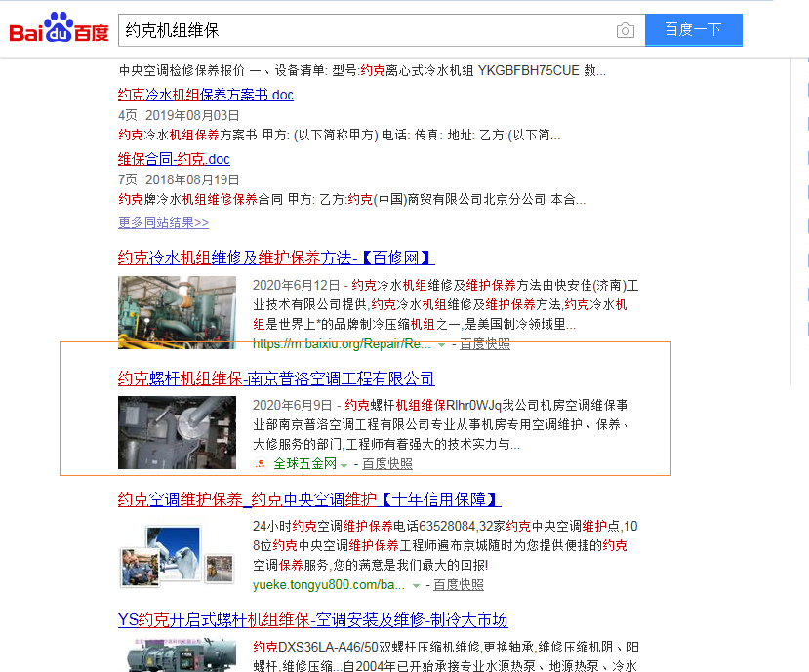Click the snippet text 4页 2019年08月03日
Screen dimensions: 809x672
click(179, 115)
